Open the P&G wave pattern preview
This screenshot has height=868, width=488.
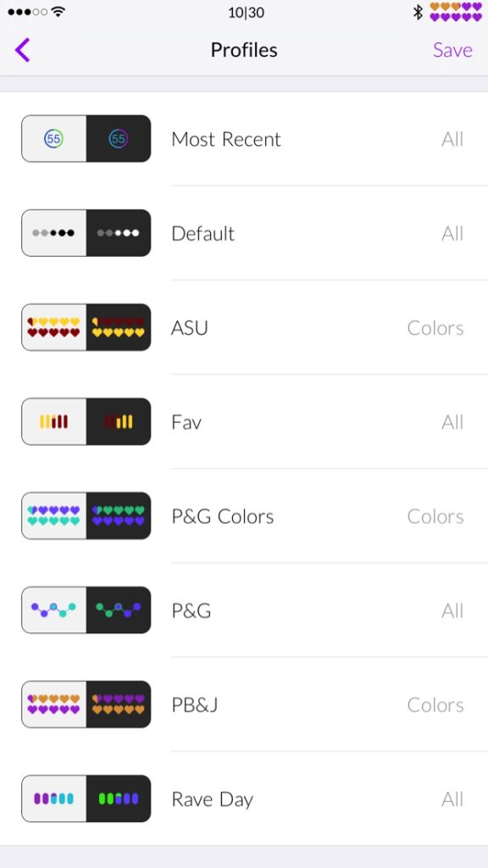click(x=86, y=609)
